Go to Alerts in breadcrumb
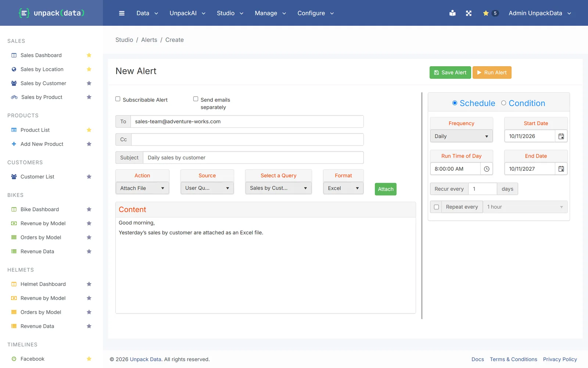The width and height of the screenshot is (588, 368). pos(149,40)
